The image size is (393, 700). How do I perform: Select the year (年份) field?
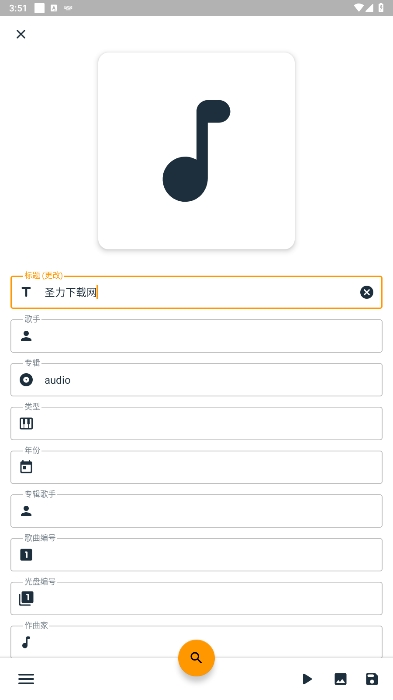(196, 467)
